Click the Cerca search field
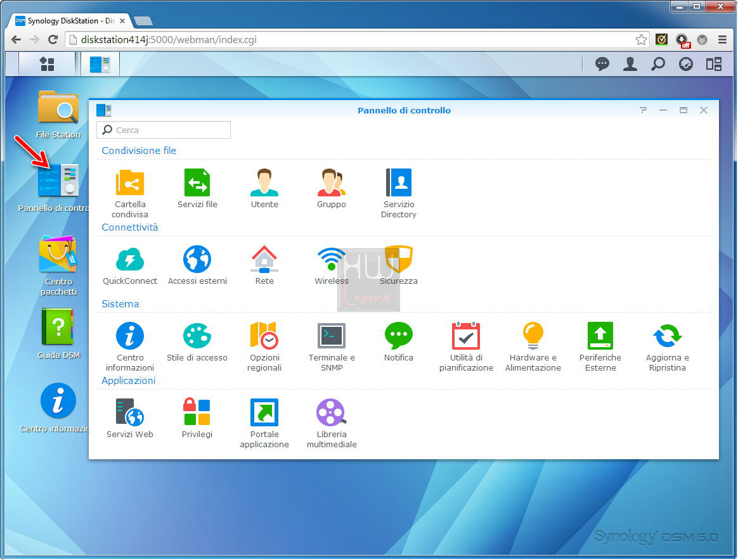The image size is (738, 560). pyautogui.click(x=164, y=130)
